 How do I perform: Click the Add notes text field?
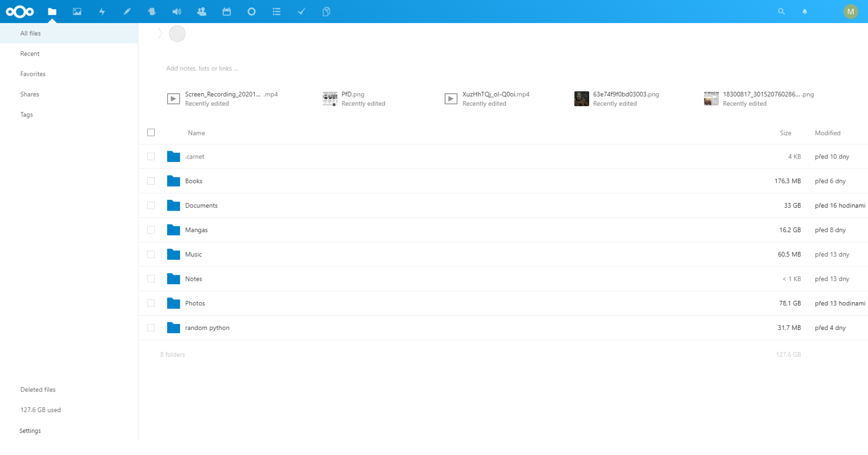pyautogui.click(x=202, y=69)
